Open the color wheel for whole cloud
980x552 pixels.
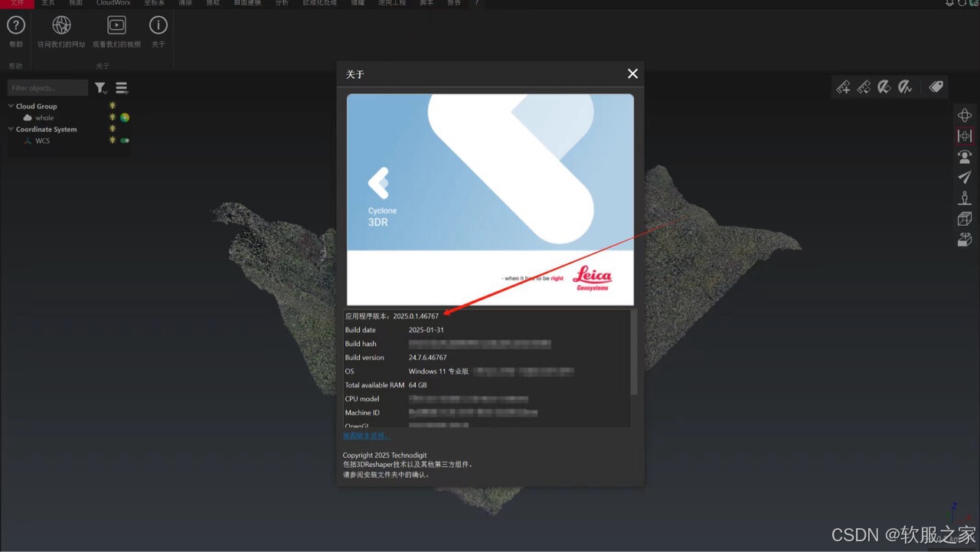click(125, 117)
